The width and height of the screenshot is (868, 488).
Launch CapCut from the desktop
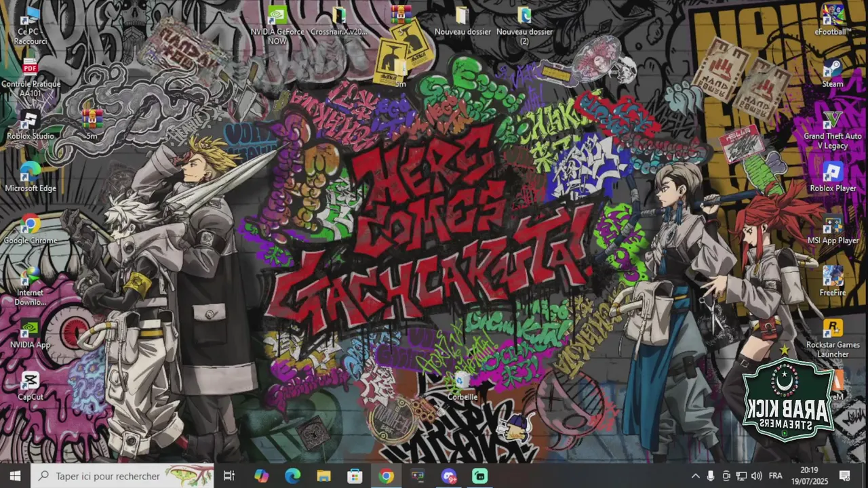point(31,386)
